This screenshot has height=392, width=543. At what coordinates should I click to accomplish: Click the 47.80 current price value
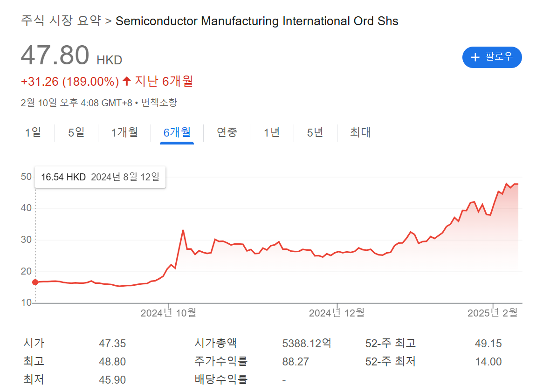point(55,55)
